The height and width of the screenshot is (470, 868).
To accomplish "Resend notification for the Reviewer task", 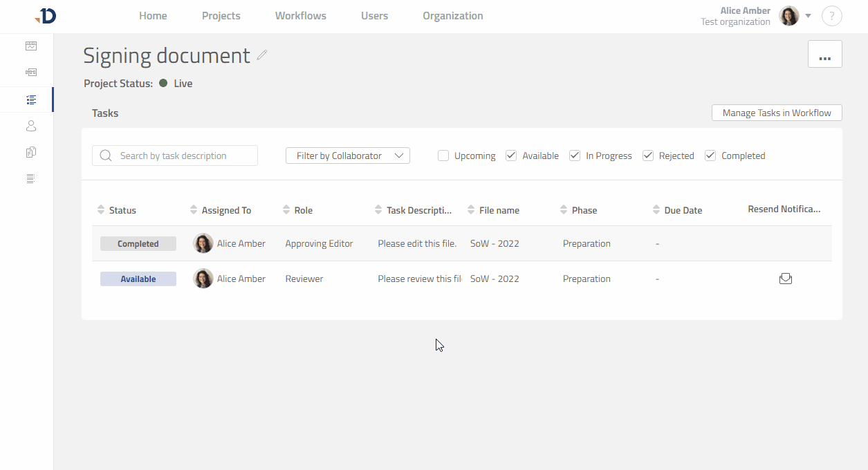I will [785, 279].
